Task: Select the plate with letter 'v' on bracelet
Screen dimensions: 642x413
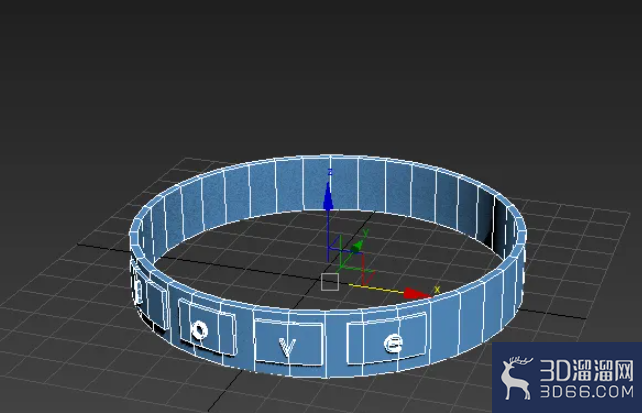Action: [x=289, y=342]
